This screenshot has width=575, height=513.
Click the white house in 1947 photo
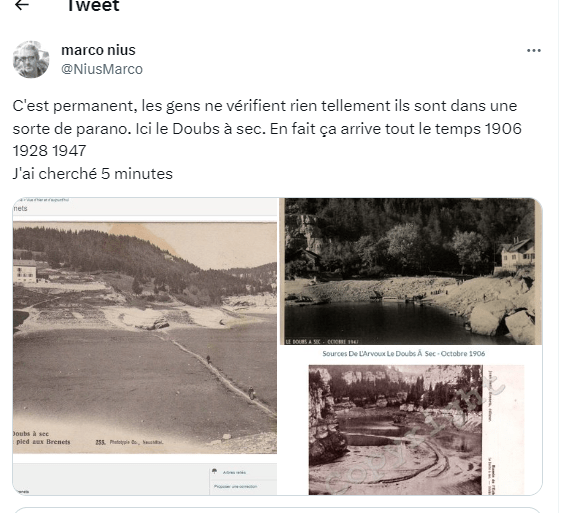(517, 253)
